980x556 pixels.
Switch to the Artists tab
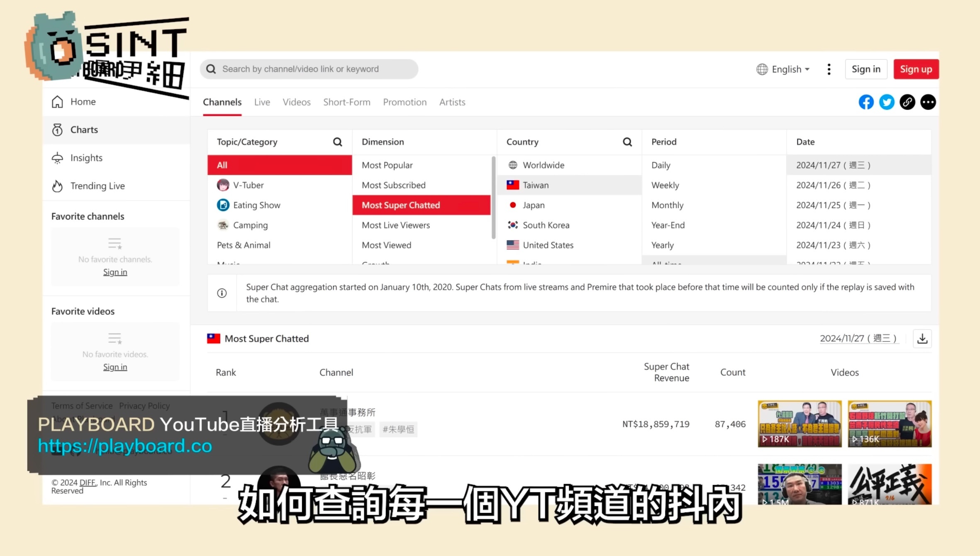pyautogui.click(x=452, y=102)
